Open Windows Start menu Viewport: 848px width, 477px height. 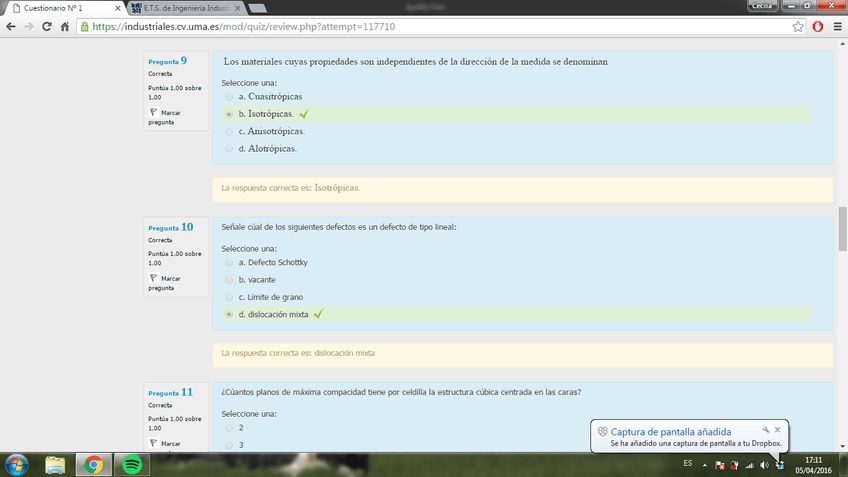16,465
